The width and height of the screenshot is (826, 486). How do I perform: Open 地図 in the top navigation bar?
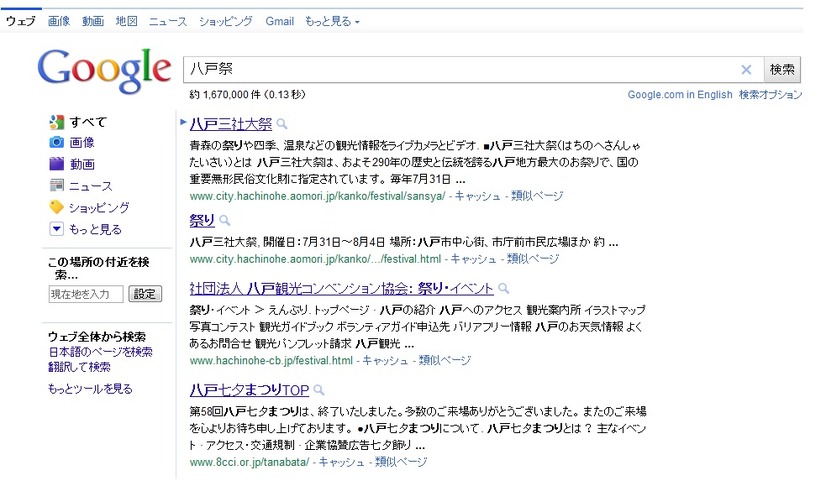(x=126, y=22)
